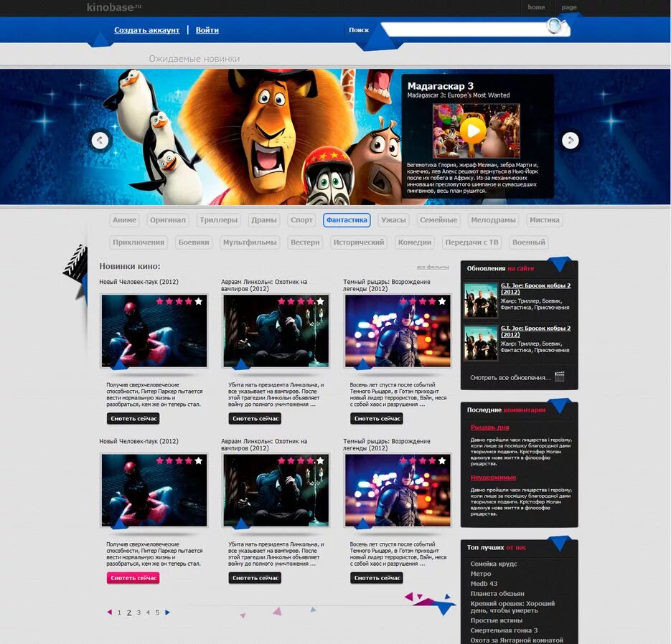Click Смотреть все обновления link
This screenshot has height=644, width=671.
pyautogui.click(x=510, y=378)
